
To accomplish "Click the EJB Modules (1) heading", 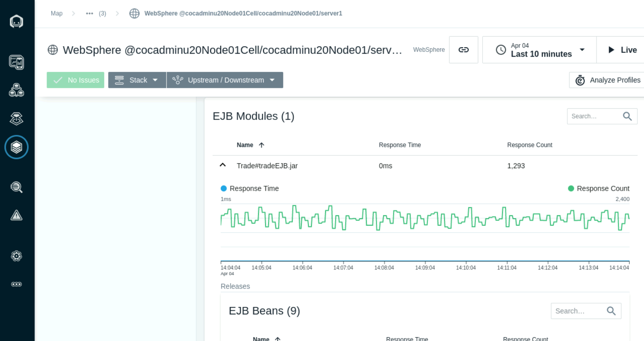I will tap(254, 116).
